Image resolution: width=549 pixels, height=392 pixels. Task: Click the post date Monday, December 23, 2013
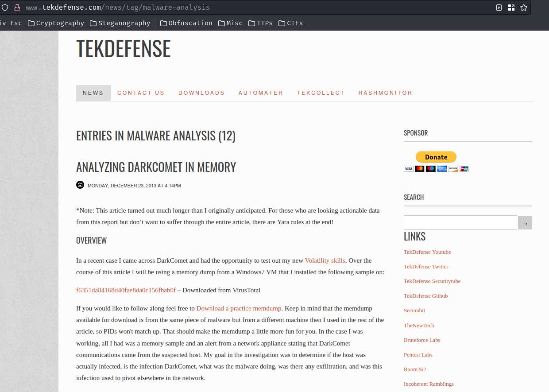[134, 186]
